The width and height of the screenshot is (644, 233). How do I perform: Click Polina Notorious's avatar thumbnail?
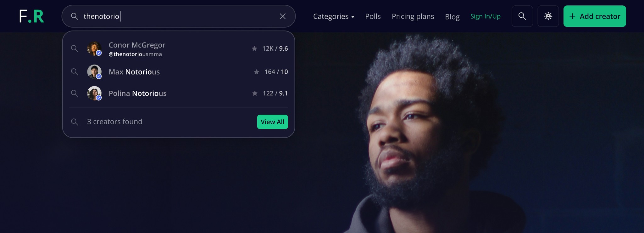point(94,93)
